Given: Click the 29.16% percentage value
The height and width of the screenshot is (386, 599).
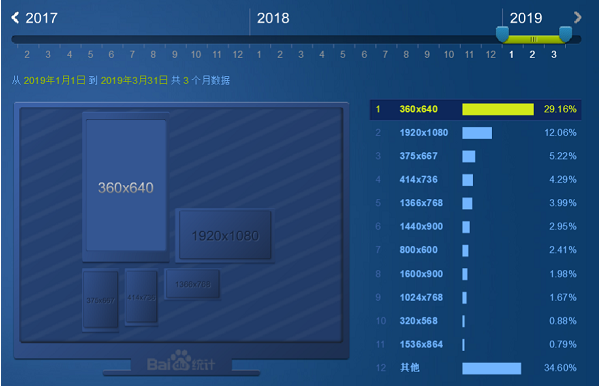Looking at the screenshot, I should [560, 109].
